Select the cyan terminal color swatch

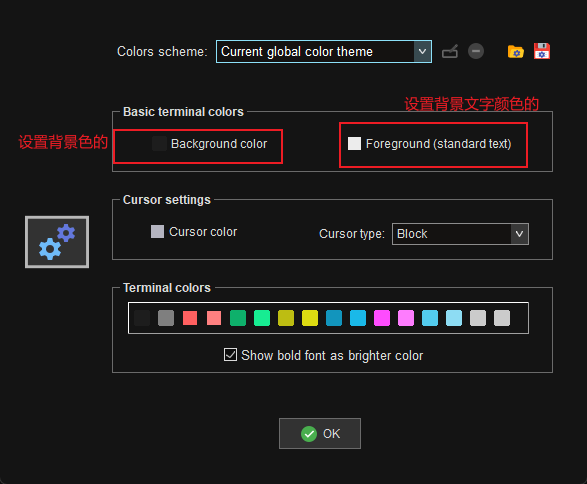[430, 318]
